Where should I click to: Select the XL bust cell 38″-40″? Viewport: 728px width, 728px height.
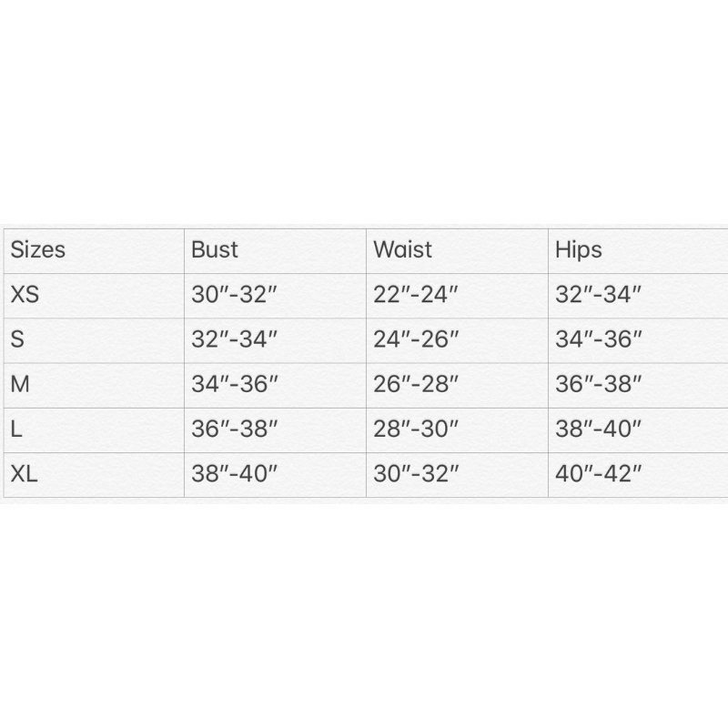[x=234, y=474]
